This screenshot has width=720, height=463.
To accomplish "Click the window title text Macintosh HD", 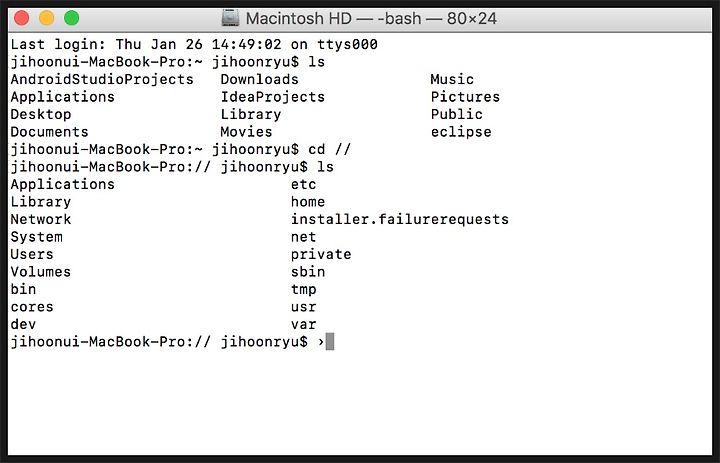I will (298, 19).
